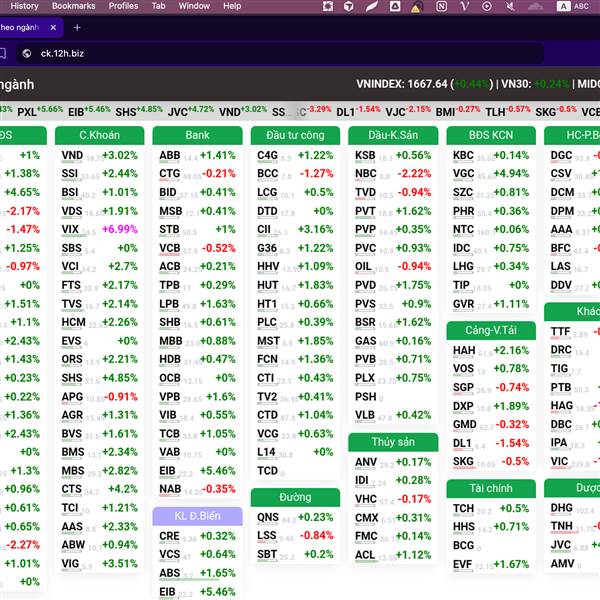The width and height of the screenshot is (600, 600).
Task: Select CRE under KL Đ.Biến
Action: [197, 536]
